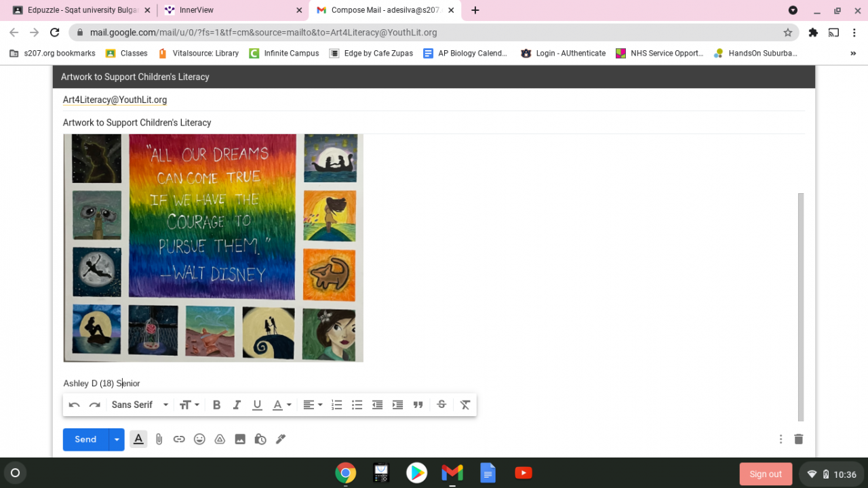The height and width of the screenshot is (488, 868).
Task: Open a new browser tab
Action: point(475,10)
